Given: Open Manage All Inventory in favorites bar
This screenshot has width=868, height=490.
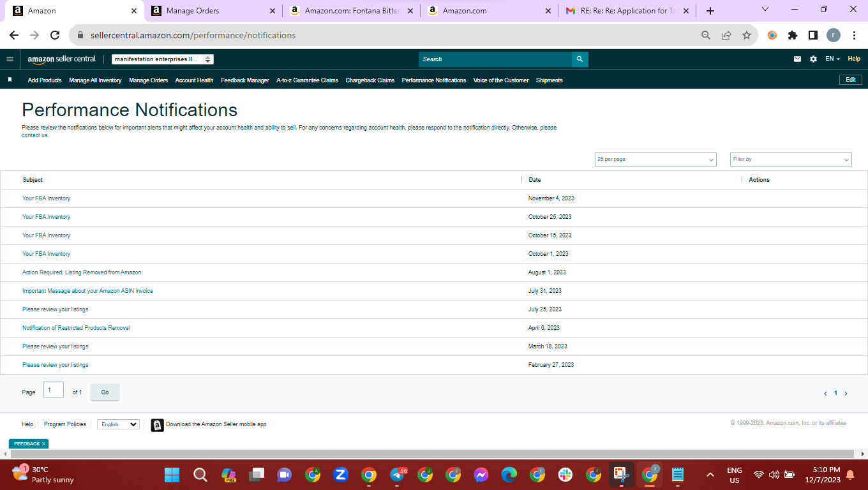Looking at the screenshot, I should (x=95, y=80).
